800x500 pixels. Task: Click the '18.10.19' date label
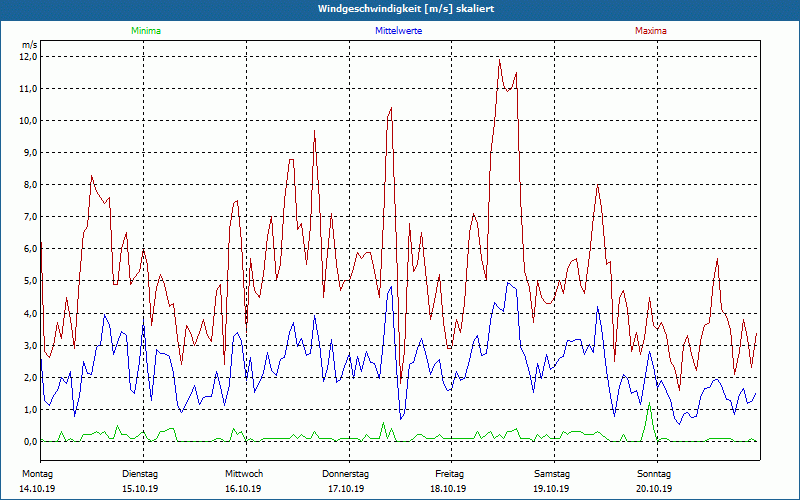pos(448,489)
